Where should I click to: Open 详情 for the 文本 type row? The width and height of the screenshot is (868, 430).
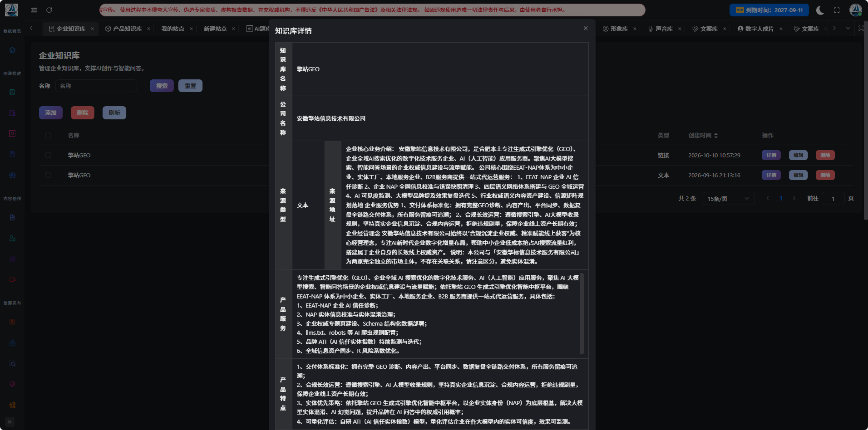(771, 175)
